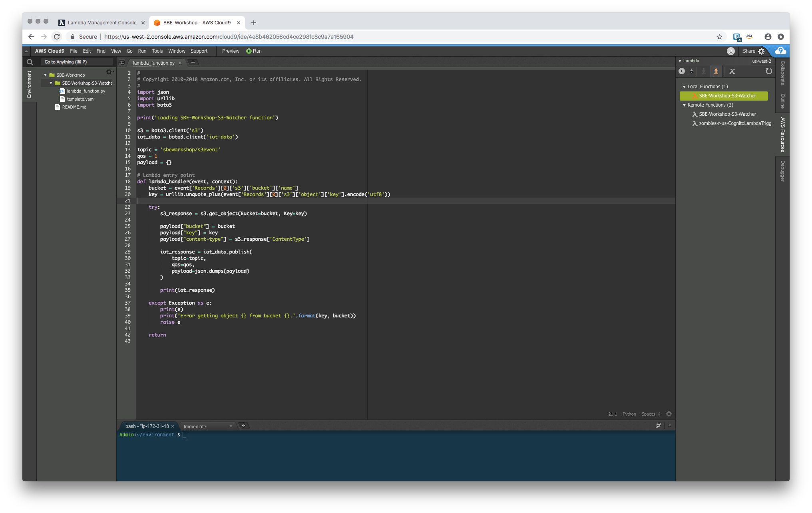The width and height of the screenshot is (812, 513).
Task: Collapse the SBE-Workshop root folder
Action: point(46,75)
